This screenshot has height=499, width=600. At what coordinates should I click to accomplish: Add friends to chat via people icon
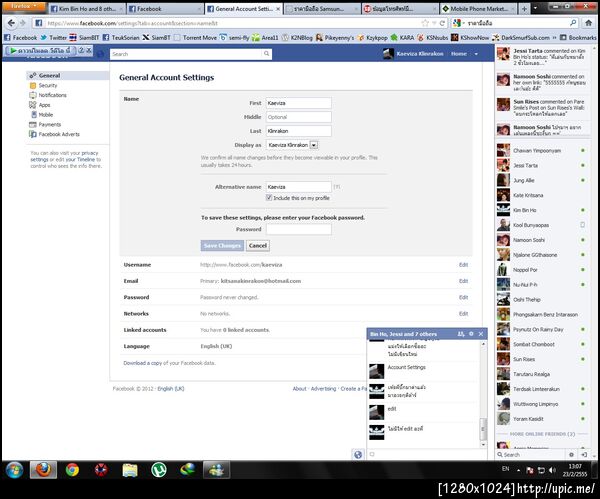(461, 334)
